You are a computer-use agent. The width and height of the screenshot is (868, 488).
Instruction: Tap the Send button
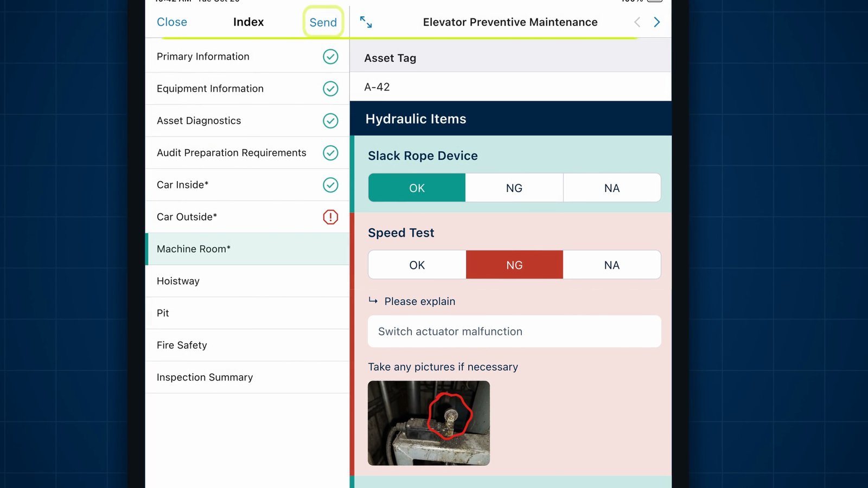pyautogui.click(x=323, y=22)
